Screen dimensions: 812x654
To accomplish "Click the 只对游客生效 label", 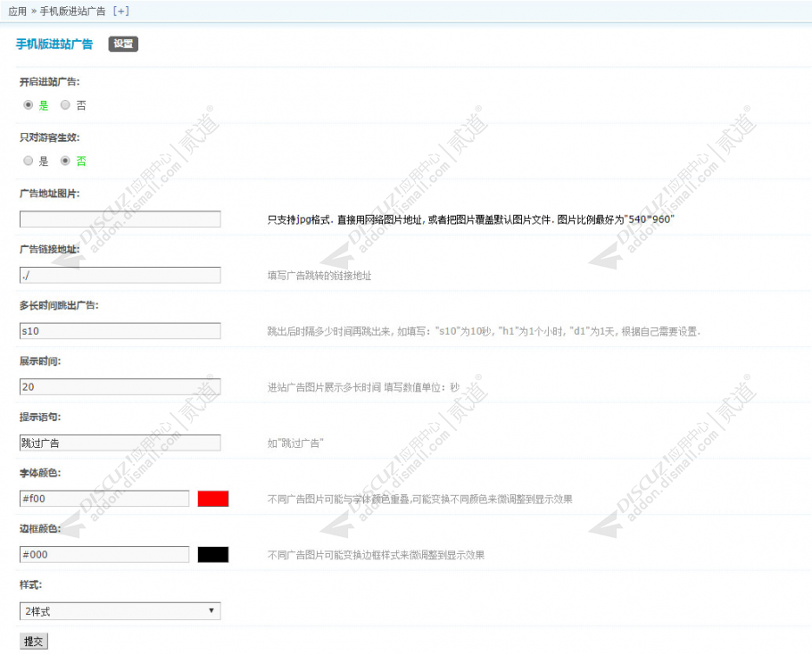I will coord(50,137).
